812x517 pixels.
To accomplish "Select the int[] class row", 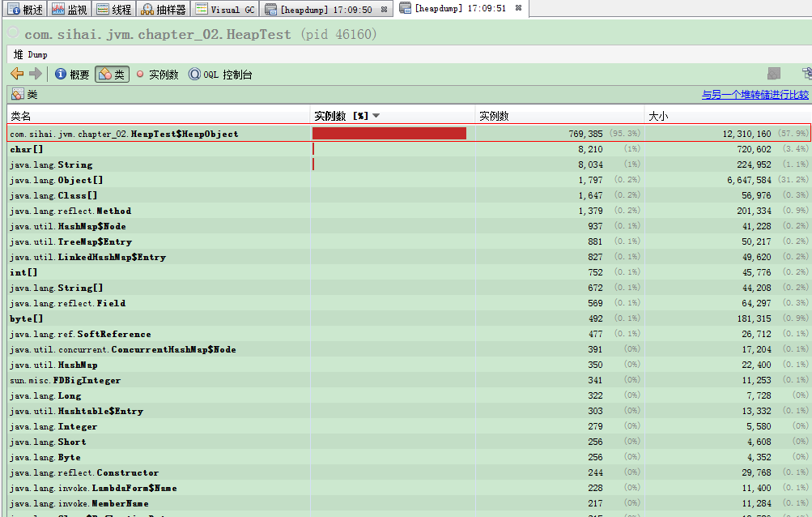I will (x=409, y=272).
